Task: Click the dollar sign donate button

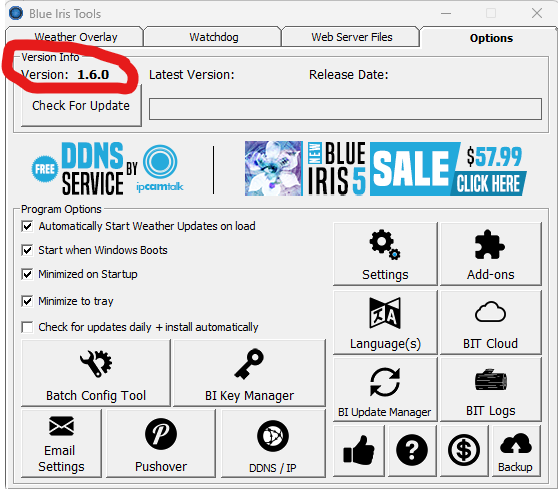Action: coord(464,451)
